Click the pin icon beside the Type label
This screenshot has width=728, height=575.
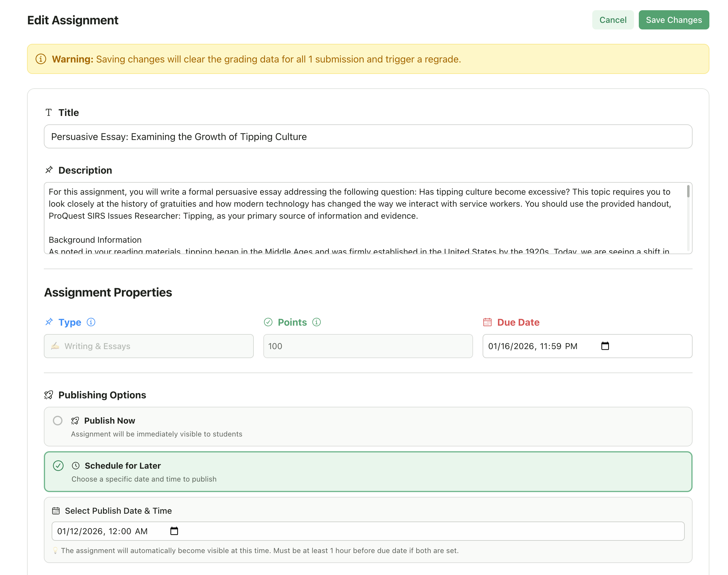(49, 322)
